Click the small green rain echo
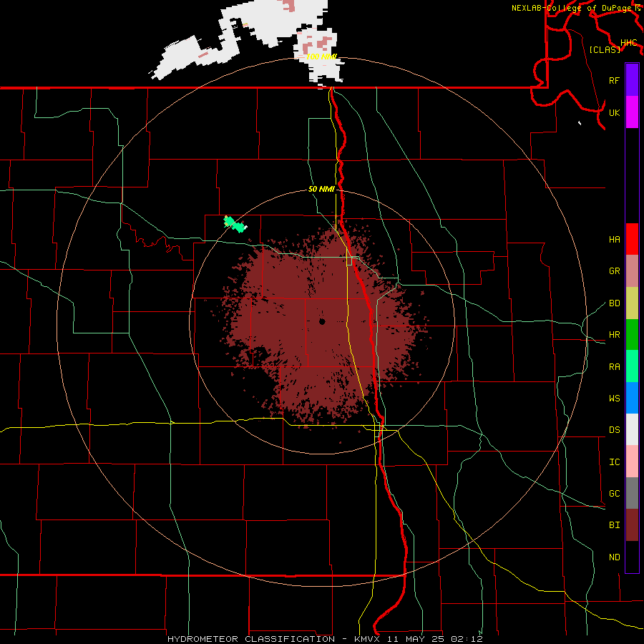Image resolution: width=644 pixels, height=644 pixels. 235,224
